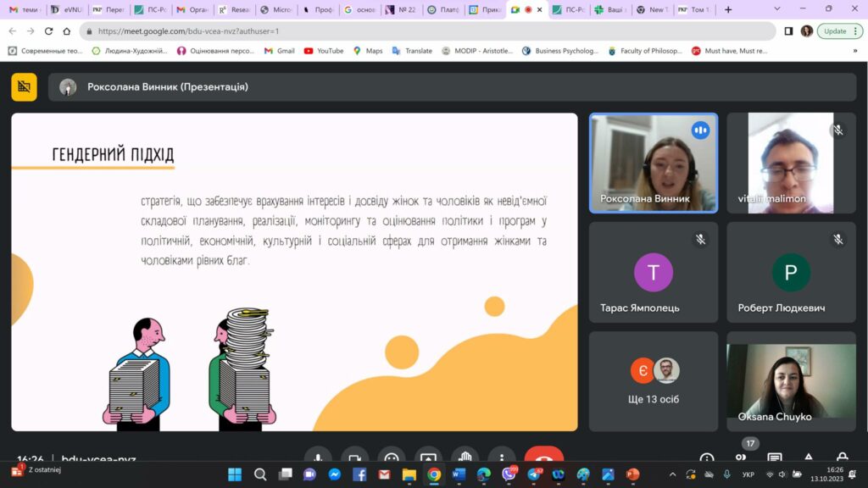
Task: Click the send reaction emoji button
Action: click(x=391, y=457)
